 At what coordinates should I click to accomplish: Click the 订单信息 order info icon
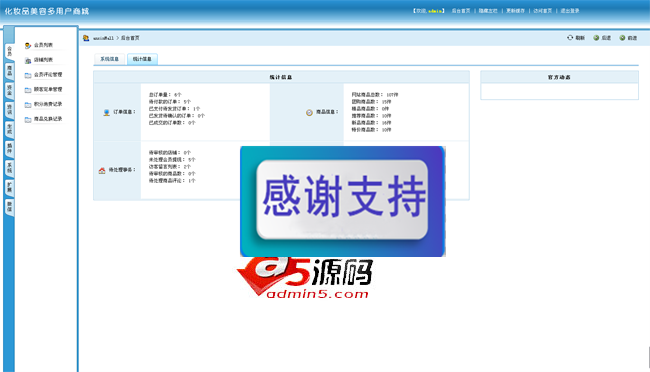click(107, 112)
